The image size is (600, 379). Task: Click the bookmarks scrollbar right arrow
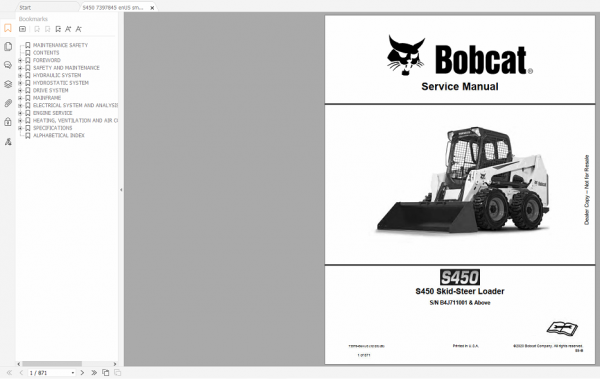coord(115,364)
